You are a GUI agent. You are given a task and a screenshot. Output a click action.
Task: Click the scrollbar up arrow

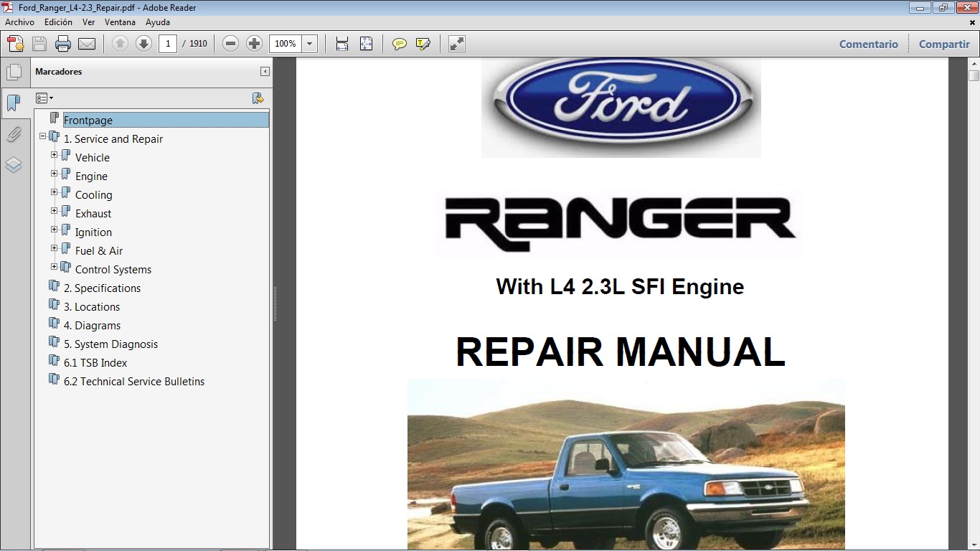pyautogui.click(x=974, y=63)
